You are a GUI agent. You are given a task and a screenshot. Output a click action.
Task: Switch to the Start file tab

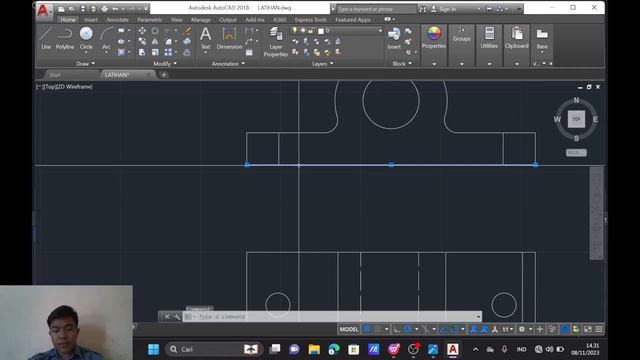55,75
